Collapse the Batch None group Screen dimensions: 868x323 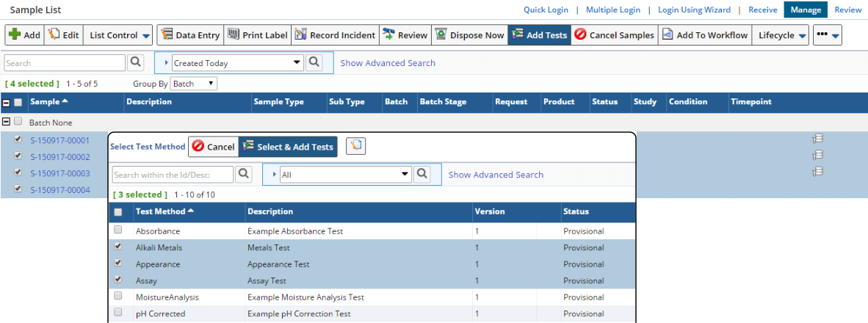click(7, 122)
